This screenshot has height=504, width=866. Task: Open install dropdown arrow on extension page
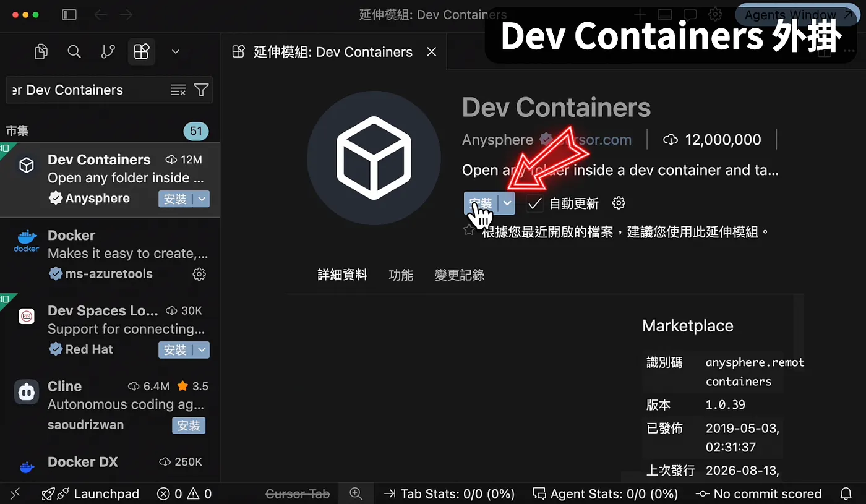coord(507,203)
